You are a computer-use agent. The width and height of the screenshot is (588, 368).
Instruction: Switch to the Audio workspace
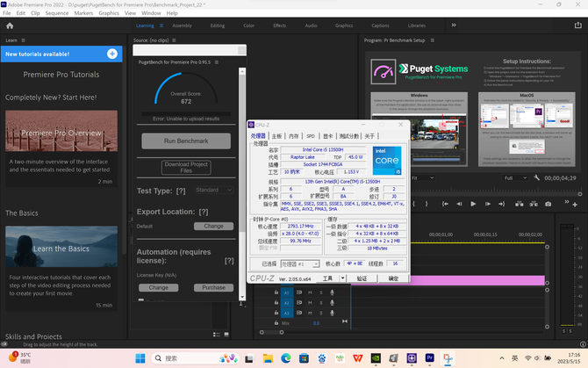pyautogui.click(x=311, y=25)
